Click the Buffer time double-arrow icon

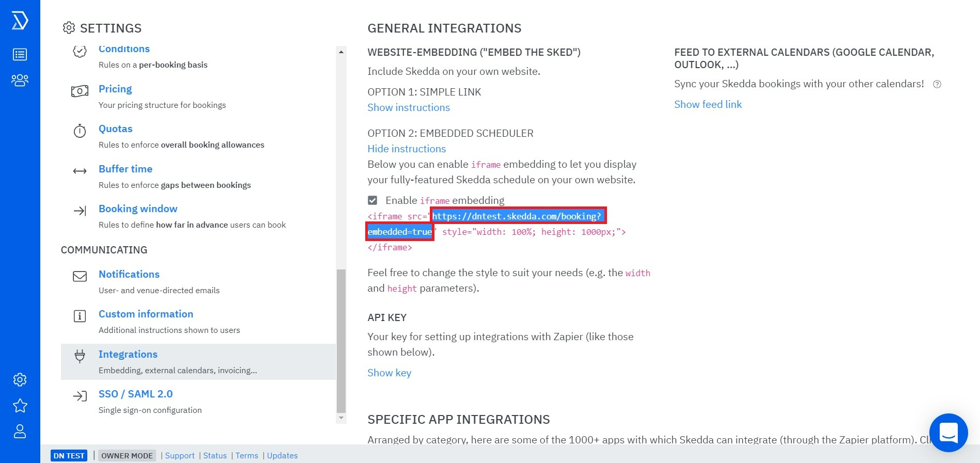tap(80, 171)
